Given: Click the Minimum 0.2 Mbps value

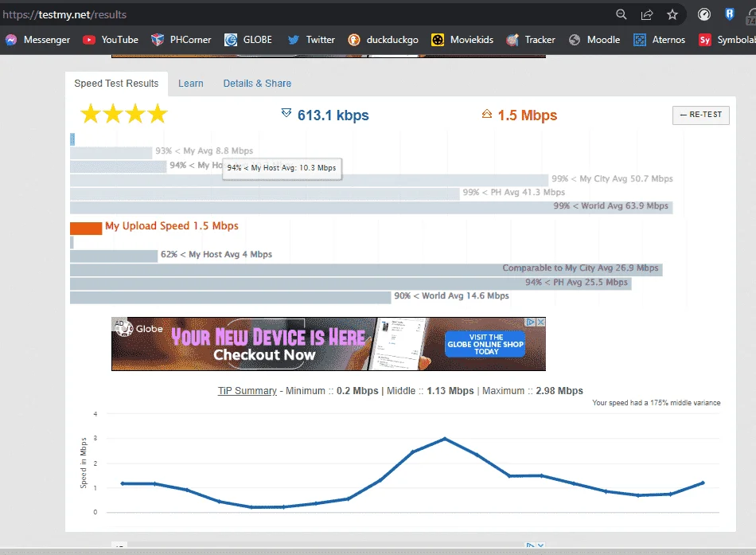Looking at the screenshot, I should [357, 390].
